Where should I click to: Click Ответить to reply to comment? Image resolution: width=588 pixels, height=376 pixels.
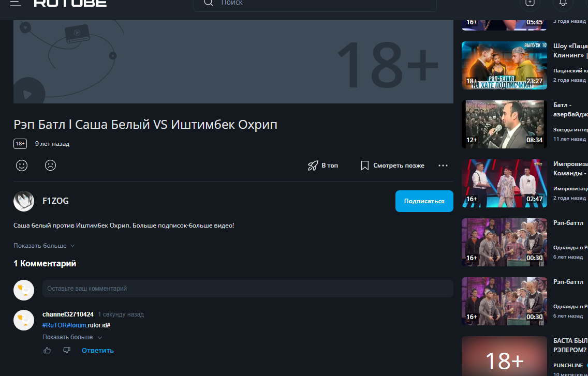tap(98, 351)
